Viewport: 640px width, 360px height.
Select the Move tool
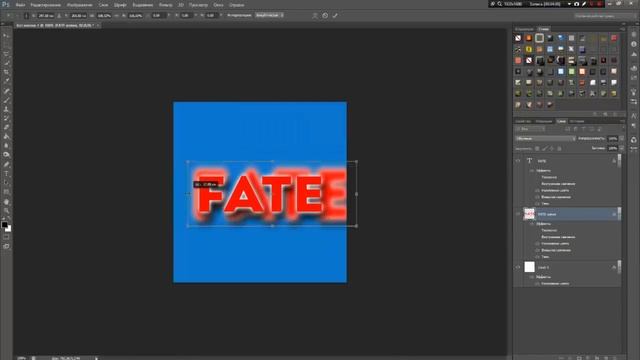point(6,36)
